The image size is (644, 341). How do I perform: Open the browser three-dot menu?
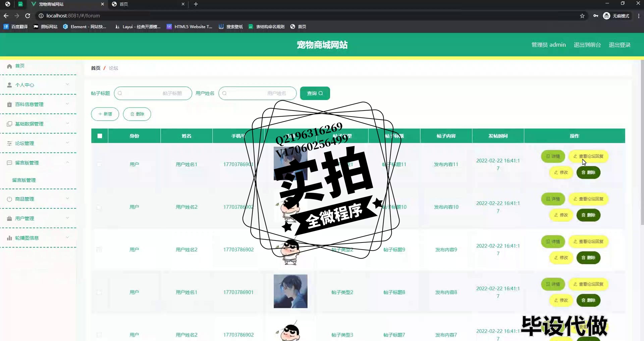click(639, 16)
